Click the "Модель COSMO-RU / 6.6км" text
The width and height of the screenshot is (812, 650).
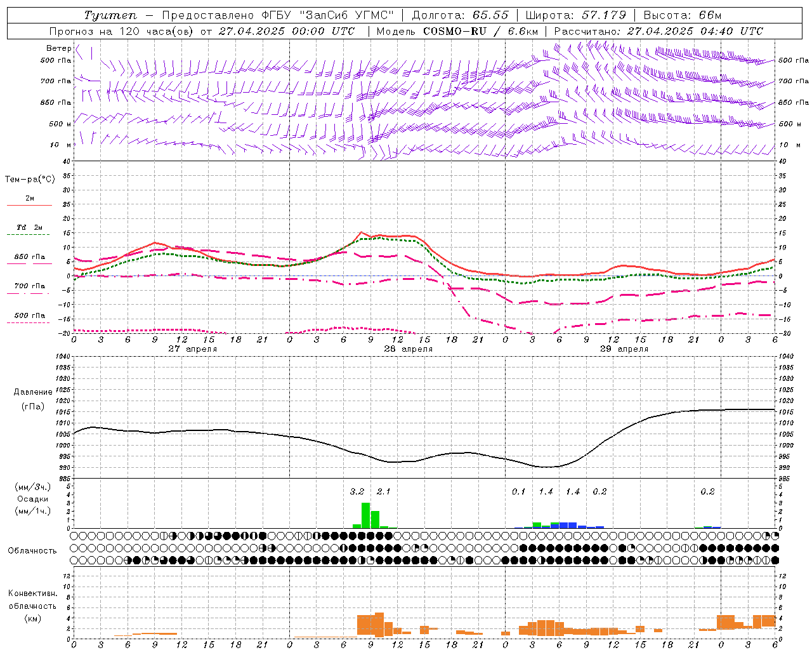click(x=457, y=31)
